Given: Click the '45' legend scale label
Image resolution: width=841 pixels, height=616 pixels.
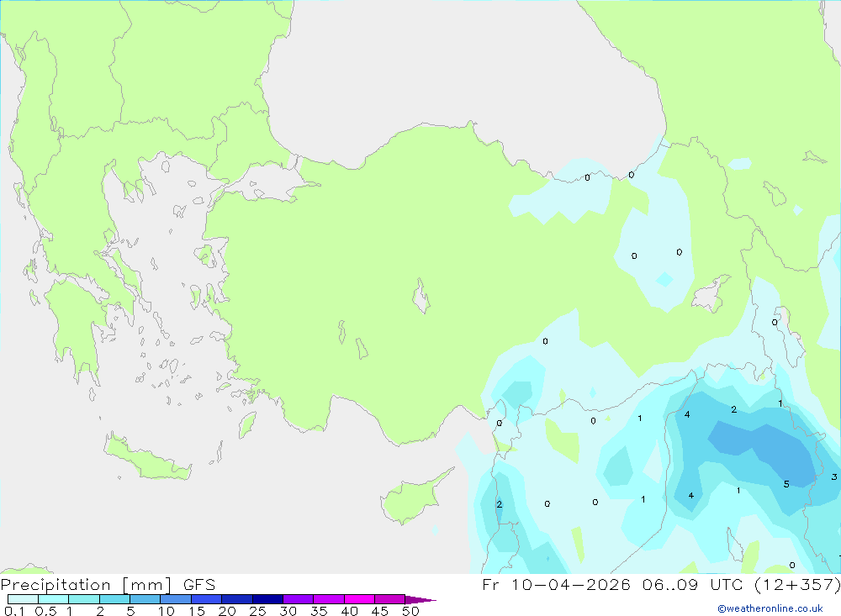Looking at the screenshot, I should pyautogui.click(x=380, y=611).
